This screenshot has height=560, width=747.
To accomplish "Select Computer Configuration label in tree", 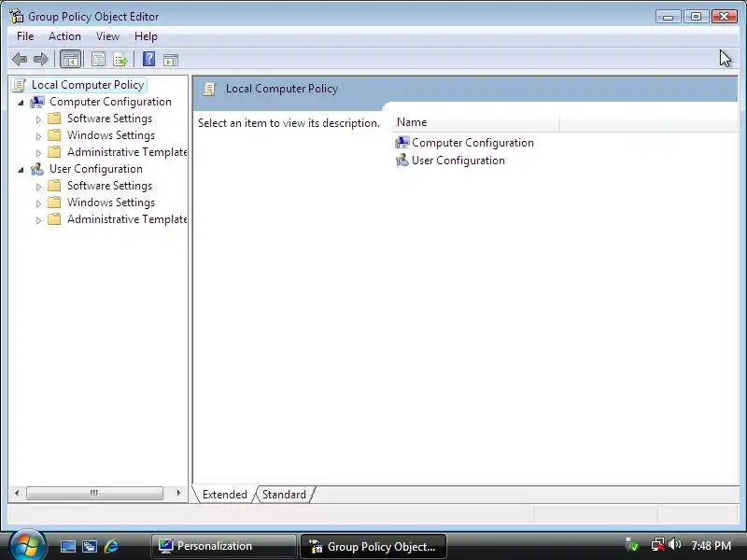I will pyautogui.click(x=110, y=102).
